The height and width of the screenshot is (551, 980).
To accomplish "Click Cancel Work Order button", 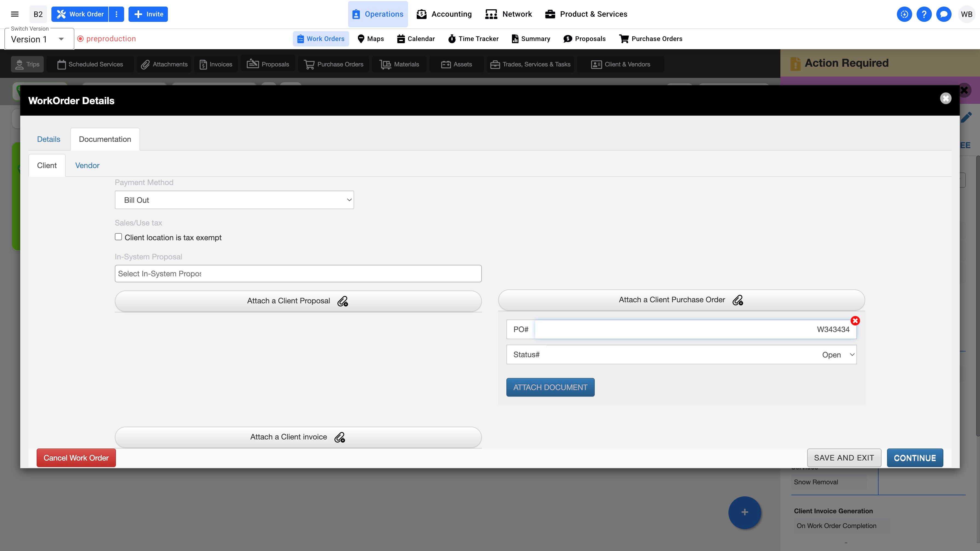I will [76, 458].
